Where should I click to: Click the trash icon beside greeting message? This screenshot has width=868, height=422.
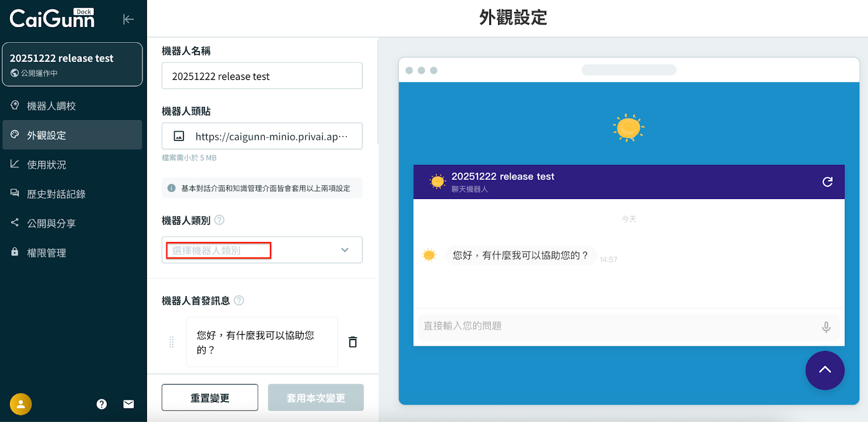pyautogui.click(x=353, y=342)
